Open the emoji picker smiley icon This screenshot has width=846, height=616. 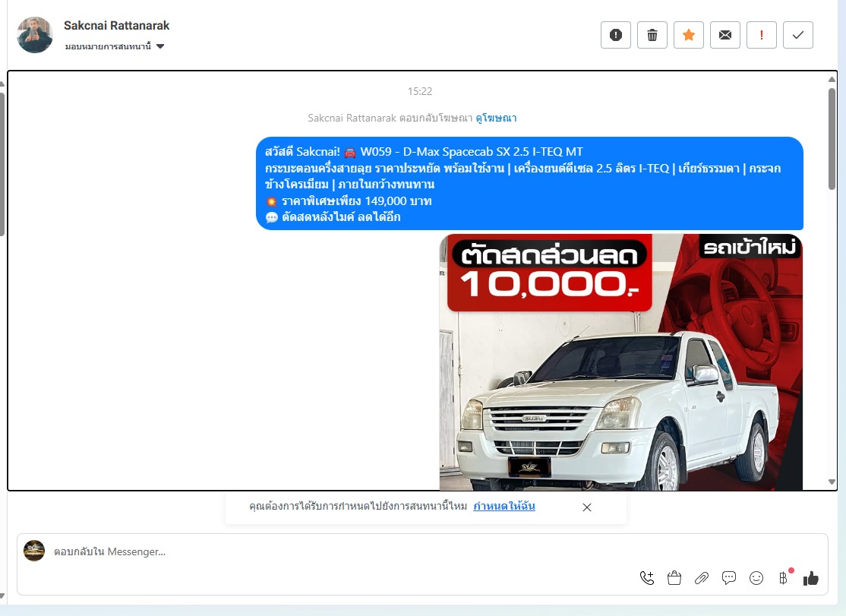[756, 578]
